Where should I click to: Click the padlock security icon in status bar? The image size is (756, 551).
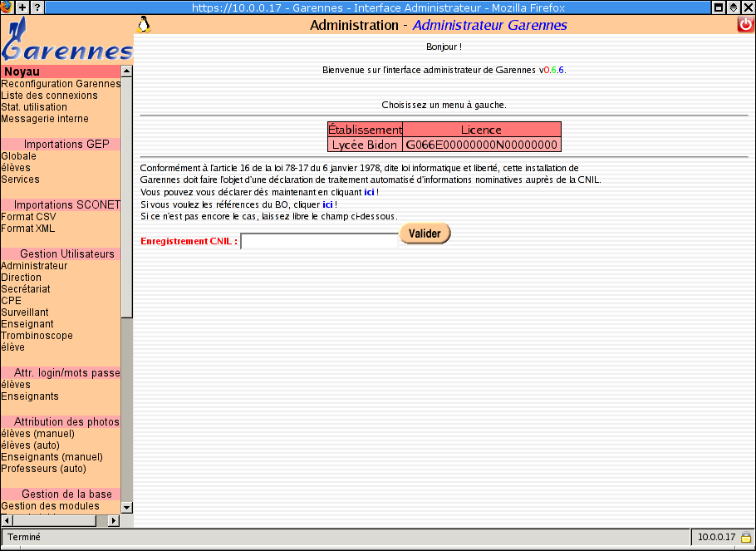pos(746,538)
